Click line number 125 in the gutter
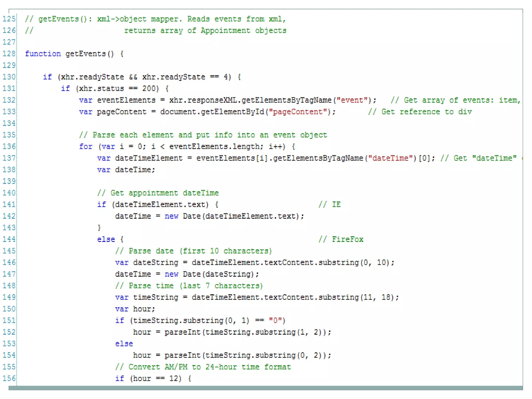The height and width of the screenshot is (399, 532). tap(9, 19)
